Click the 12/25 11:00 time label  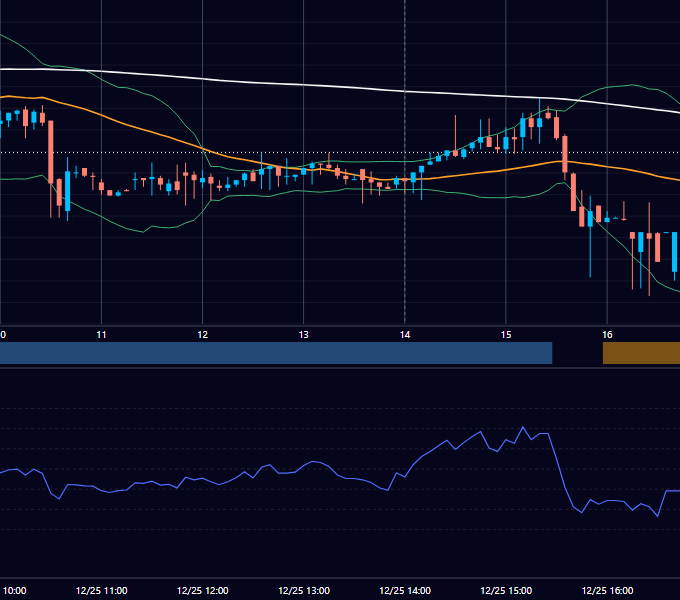pos(101,590)
